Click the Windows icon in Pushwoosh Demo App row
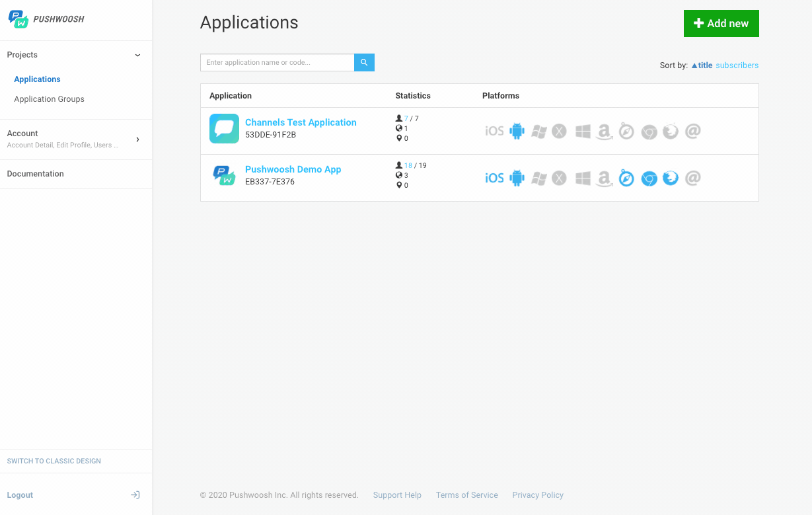The image size is (812, 515). click(x=583, y=178)
